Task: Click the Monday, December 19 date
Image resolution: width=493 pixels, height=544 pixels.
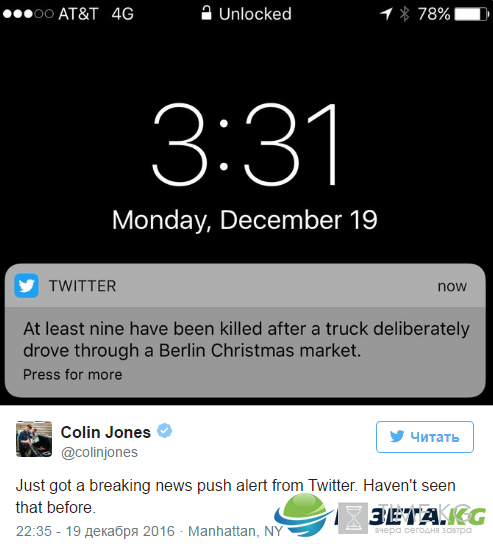Action: (x=245, y=220)
